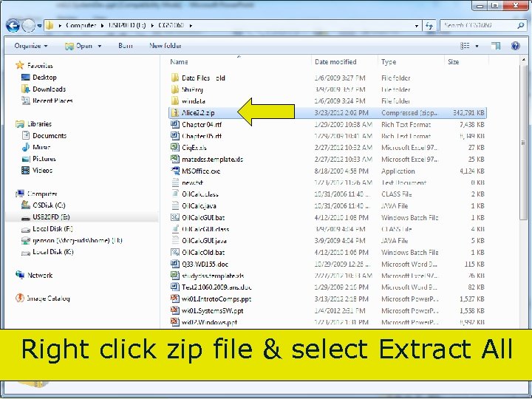Select the wk02.Windows.ppt file name

point(209,322)
